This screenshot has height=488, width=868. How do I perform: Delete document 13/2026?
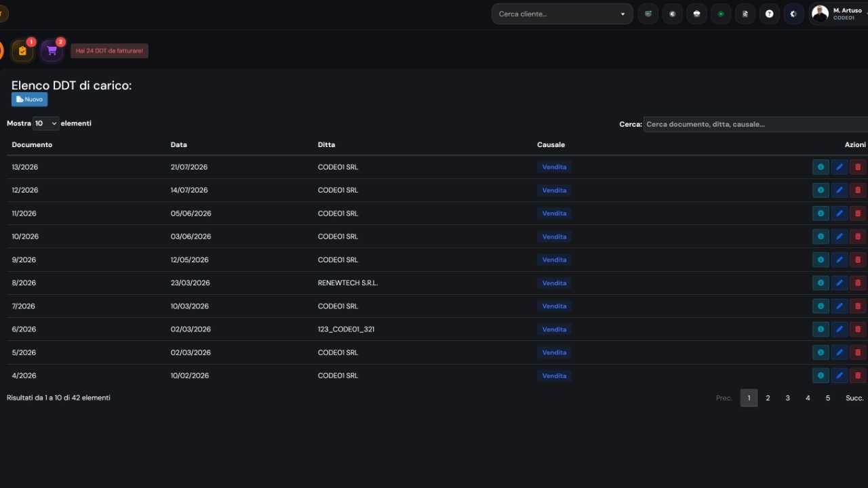pos(858,167)
